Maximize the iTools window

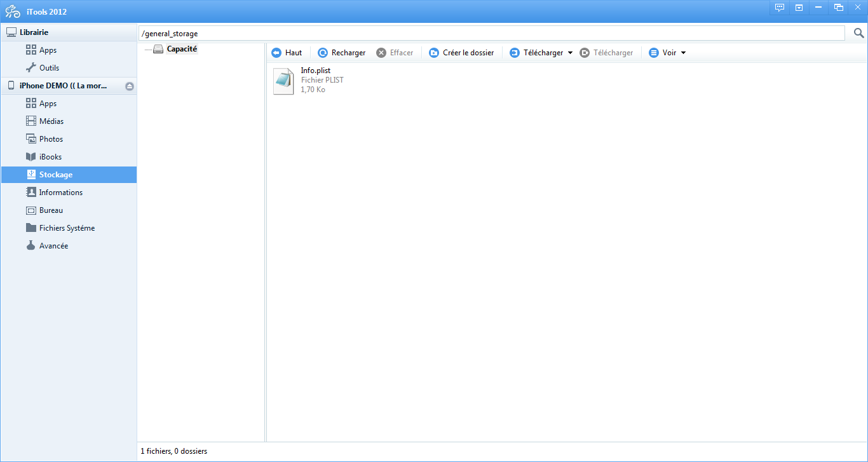838,8
